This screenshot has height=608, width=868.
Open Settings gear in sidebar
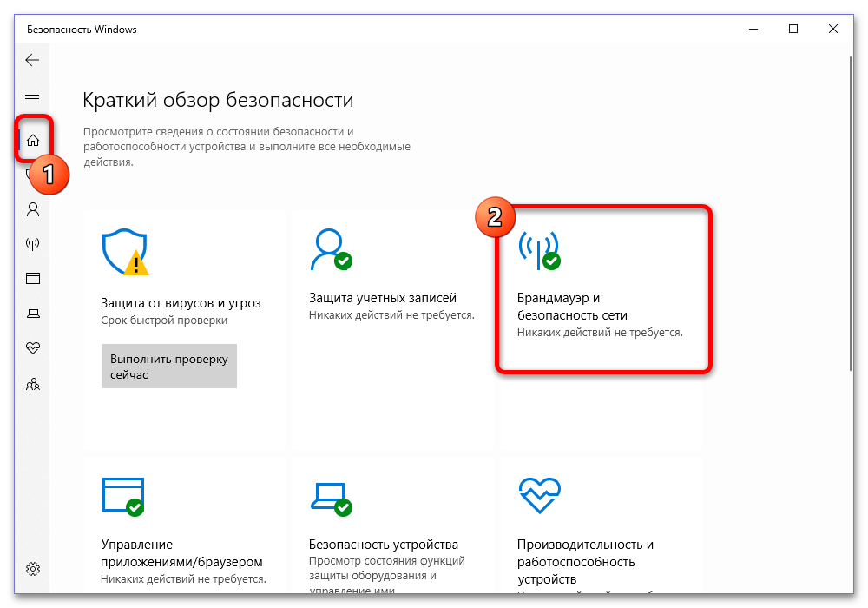coord(33,569)
